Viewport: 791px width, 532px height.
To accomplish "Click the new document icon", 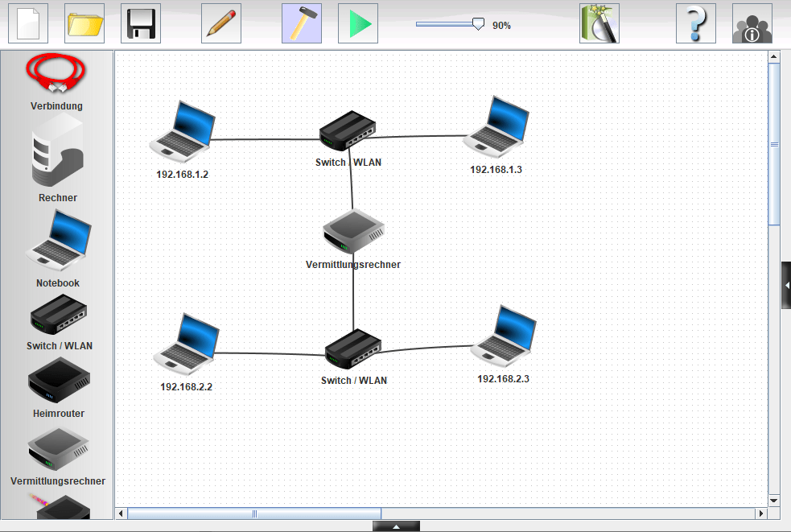I will click(x=28, y=23).
